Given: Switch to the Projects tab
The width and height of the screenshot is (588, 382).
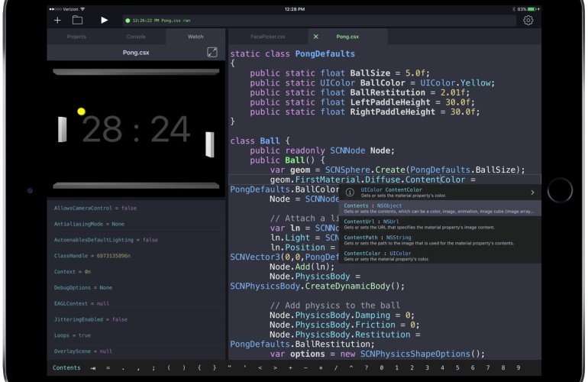Looking at the screenshot, I should pyautogui.click(x=76, y=37).
